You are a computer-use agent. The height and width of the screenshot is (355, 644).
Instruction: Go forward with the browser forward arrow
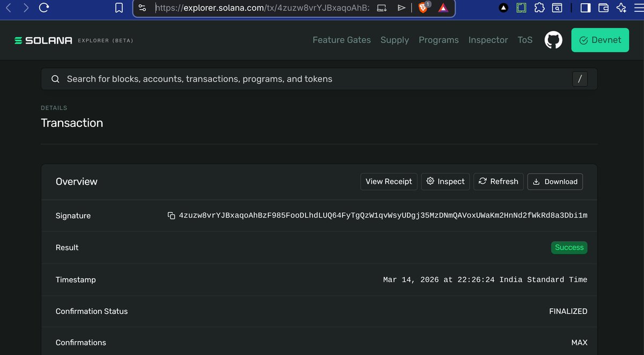(x=26, y=8)
